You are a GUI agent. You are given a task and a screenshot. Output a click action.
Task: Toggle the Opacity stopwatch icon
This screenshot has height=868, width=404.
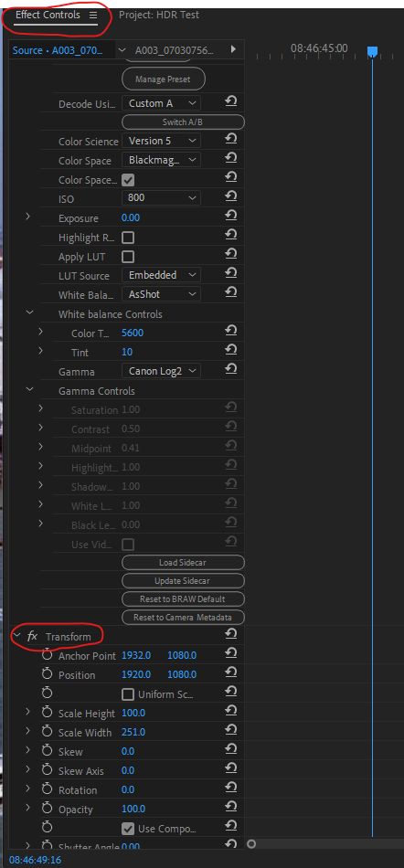(47, 809)
